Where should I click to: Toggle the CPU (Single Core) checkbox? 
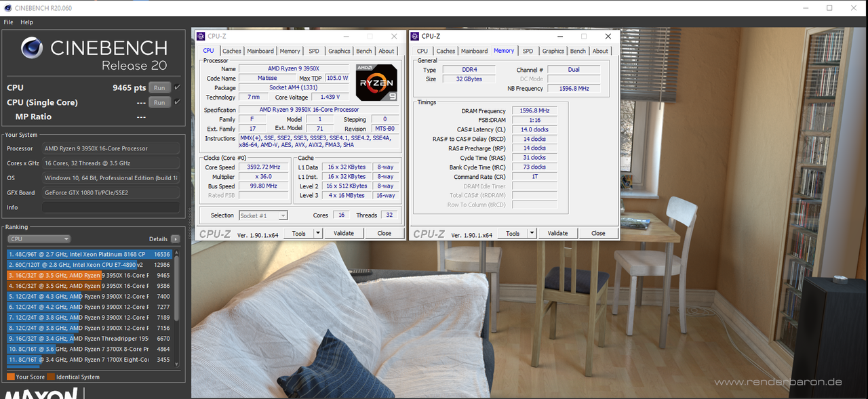(177, 102)
